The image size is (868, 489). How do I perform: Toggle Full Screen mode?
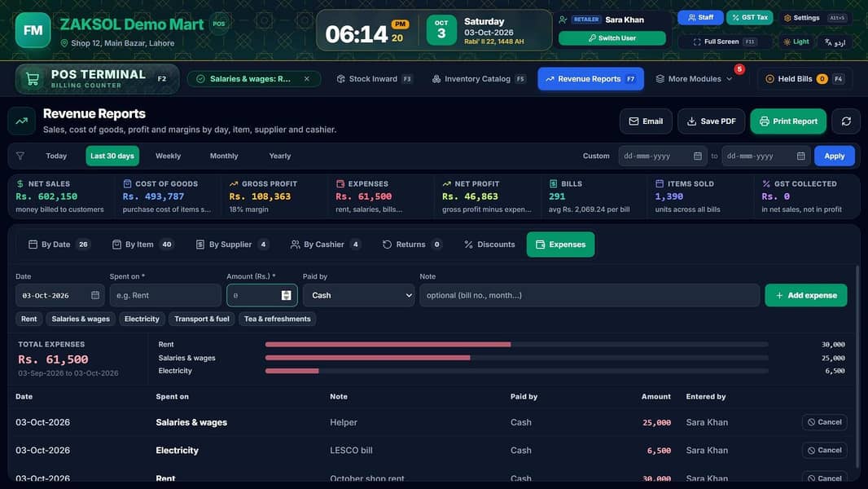point(725,42)
